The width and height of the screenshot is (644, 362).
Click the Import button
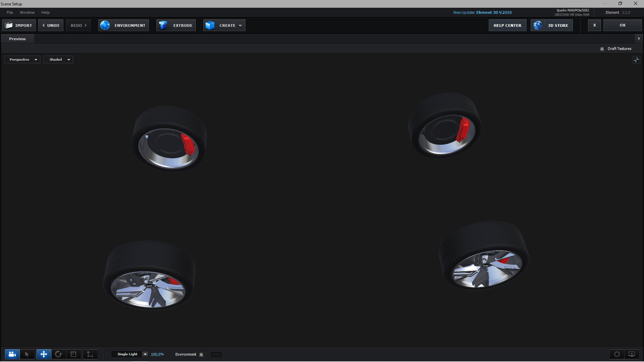[19, 25]
